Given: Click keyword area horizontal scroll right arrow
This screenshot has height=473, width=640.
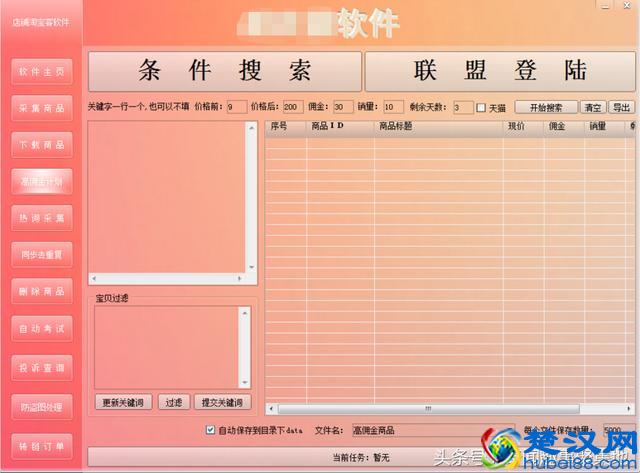Looking at the screenshot, I should (240, 278).
